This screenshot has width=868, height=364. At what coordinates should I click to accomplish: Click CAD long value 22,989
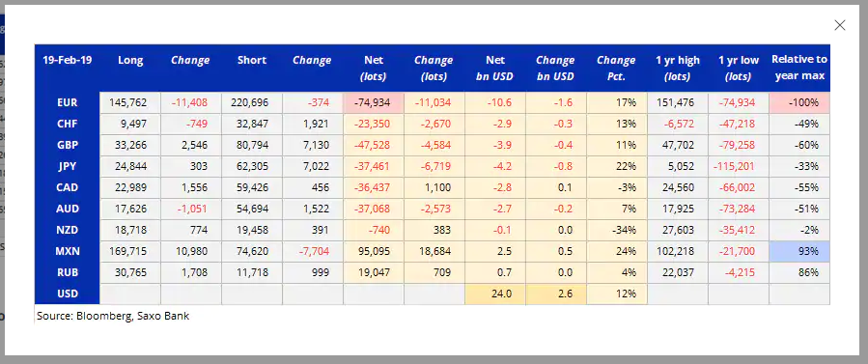point(130,187)
